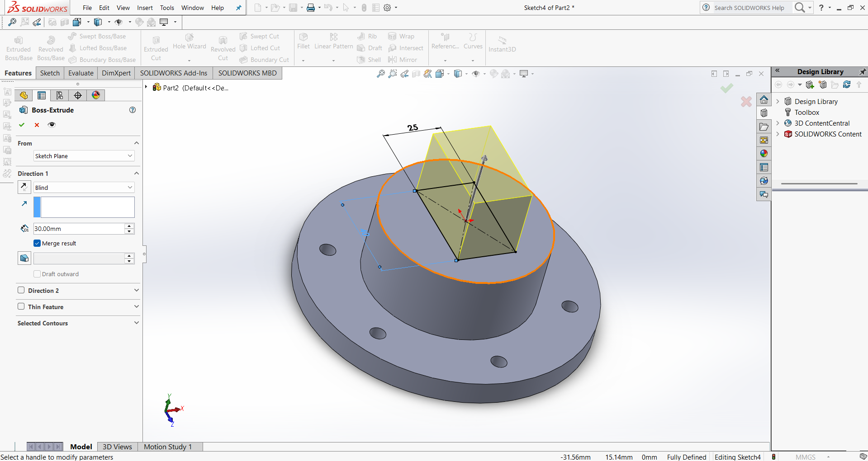Viewport: 868px width, 461px height.
Task: Open View Palette icon in task pane
Action: click(764, 140)
